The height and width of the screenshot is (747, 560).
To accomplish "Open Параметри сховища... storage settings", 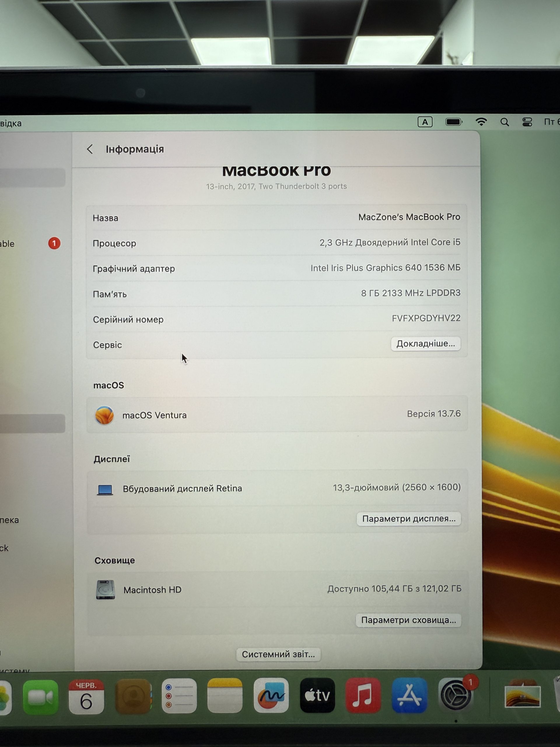I will click(x=408, y=620).
